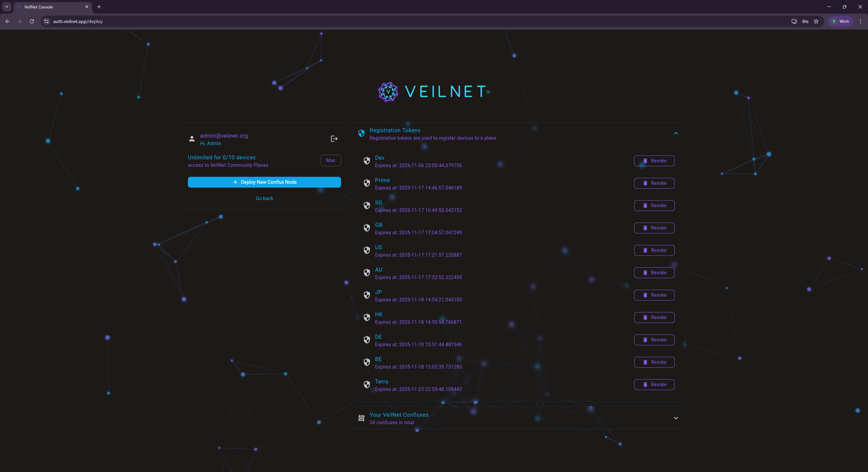Click the Registration Tokens shield icon
868x472 pixels.
click(x=361, y=133)
